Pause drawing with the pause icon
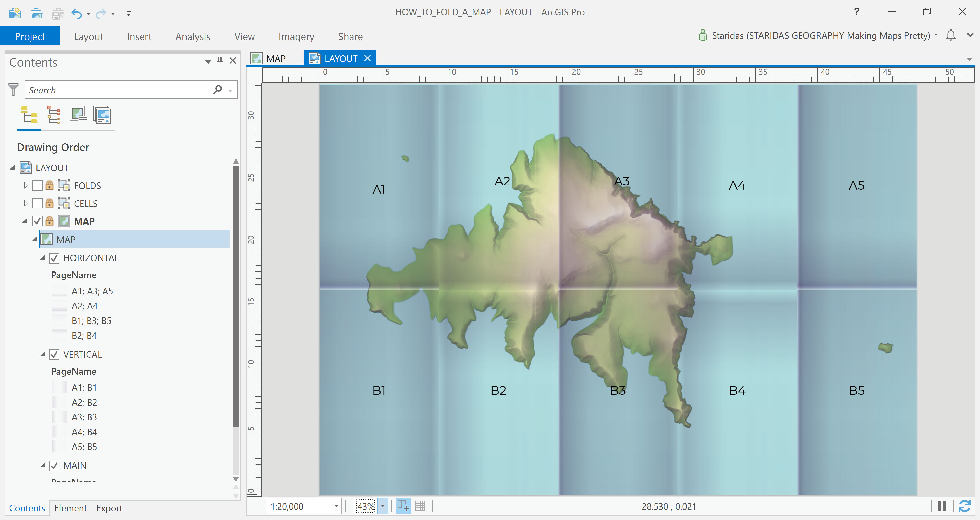Image resolution: width=980 pixels, height=520 pixels. point(942,506)
